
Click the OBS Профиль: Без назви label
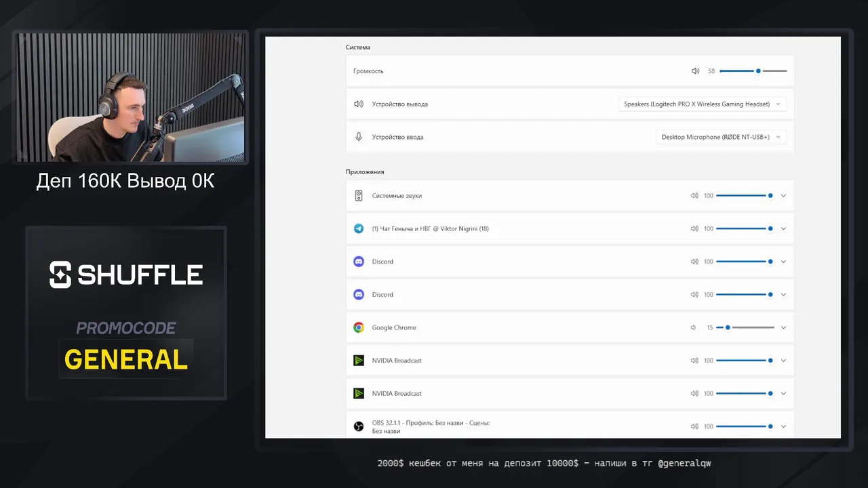(431, 426)
